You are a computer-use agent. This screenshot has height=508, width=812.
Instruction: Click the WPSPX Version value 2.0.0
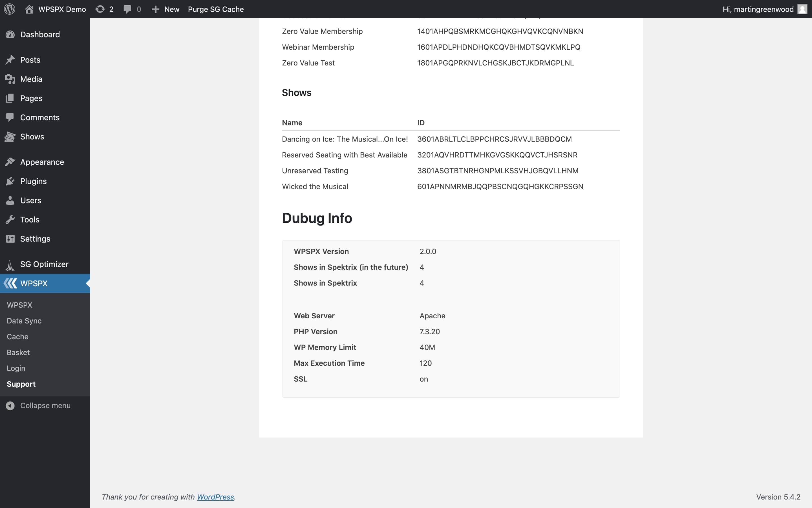pyautogui.click(x=428, y=251)
